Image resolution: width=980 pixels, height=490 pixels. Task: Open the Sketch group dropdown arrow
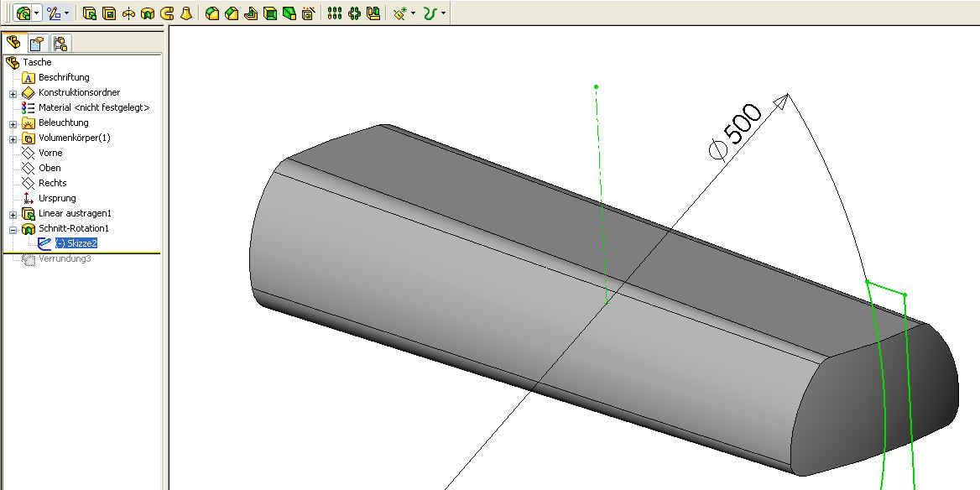(x=66, y=13)
